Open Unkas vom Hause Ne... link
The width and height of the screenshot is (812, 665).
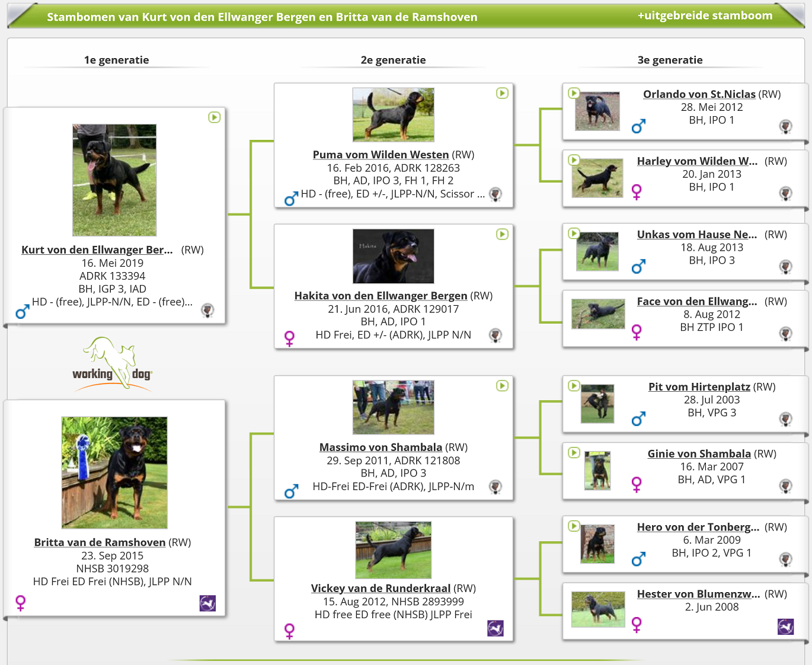(697, 235)
